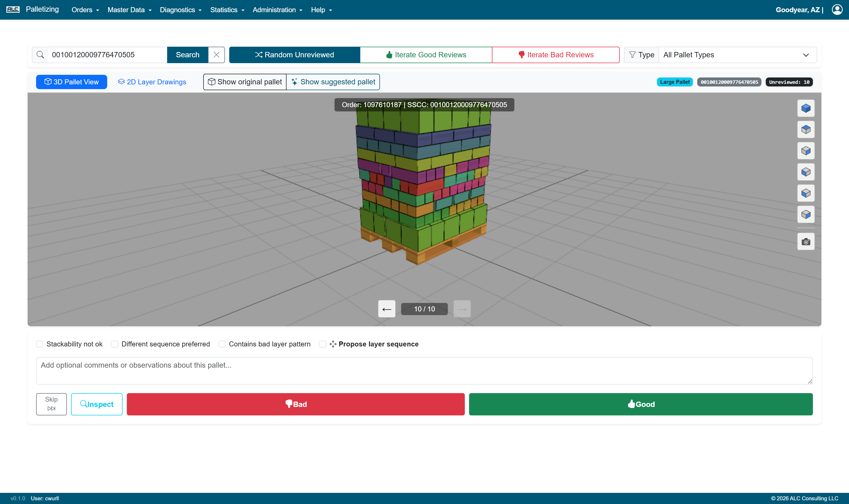The image size is (849, 504).
Task: Click the magnifier icon in search field
Action: (x=40, y=55)
